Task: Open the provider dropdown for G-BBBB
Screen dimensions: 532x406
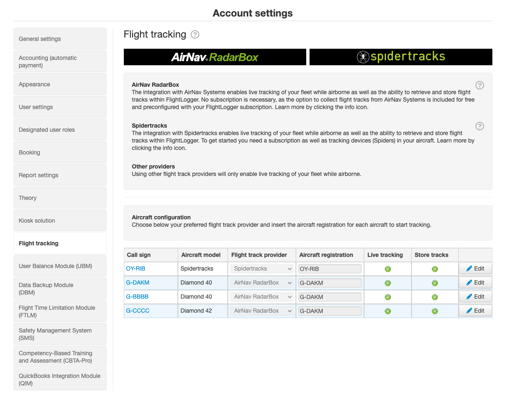Action: [261, 297]
